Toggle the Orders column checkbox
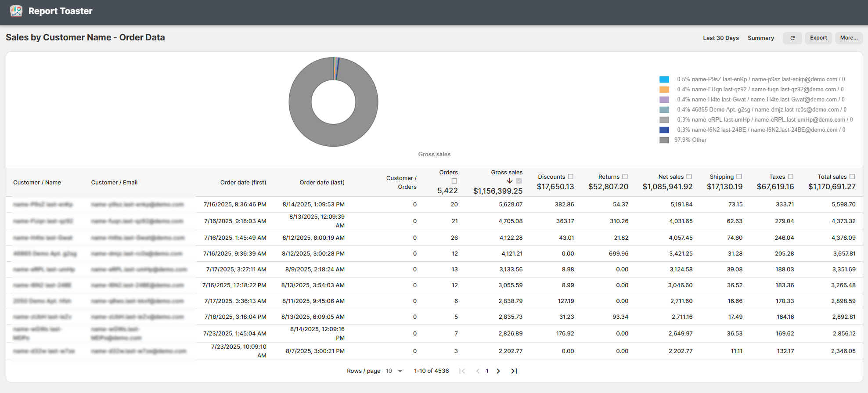 coord(454,181)
